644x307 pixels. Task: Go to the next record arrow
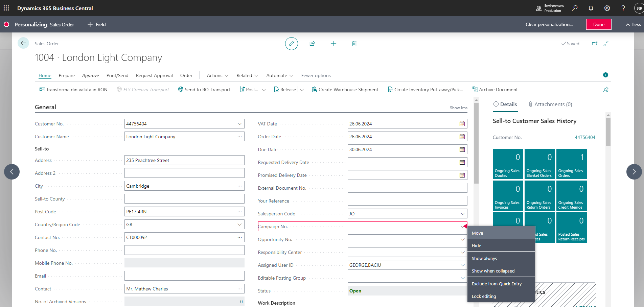(x=634, y=172)
